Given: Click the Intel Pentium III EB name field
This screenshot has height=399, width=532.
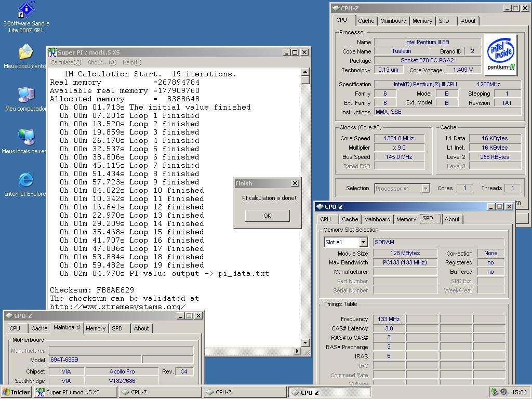Looking at the screenshot, I should 427,42.
